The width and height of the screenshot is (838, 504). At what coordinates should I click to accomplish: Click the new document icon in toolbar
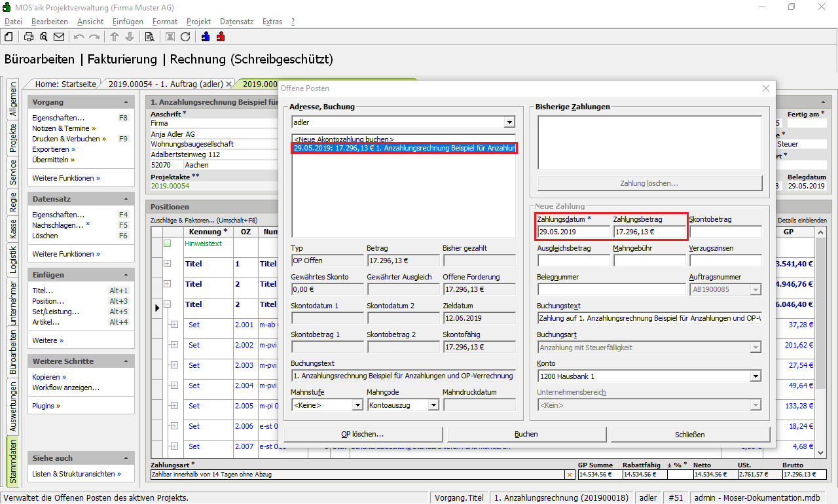(x=9, y=37)
